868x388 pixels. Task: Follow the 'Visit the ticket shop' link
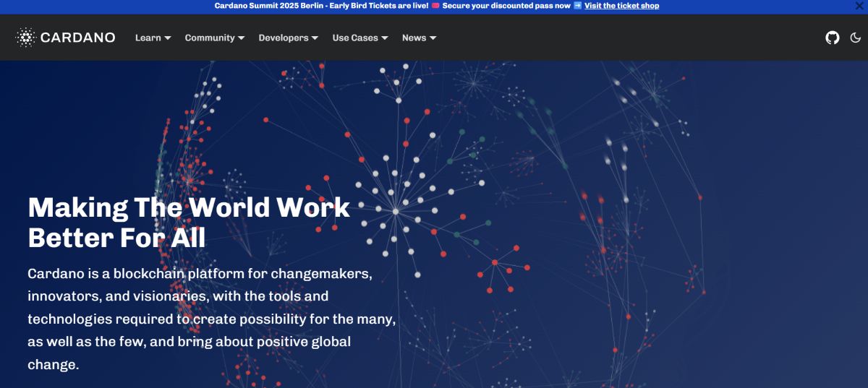(x=621, y=6)
